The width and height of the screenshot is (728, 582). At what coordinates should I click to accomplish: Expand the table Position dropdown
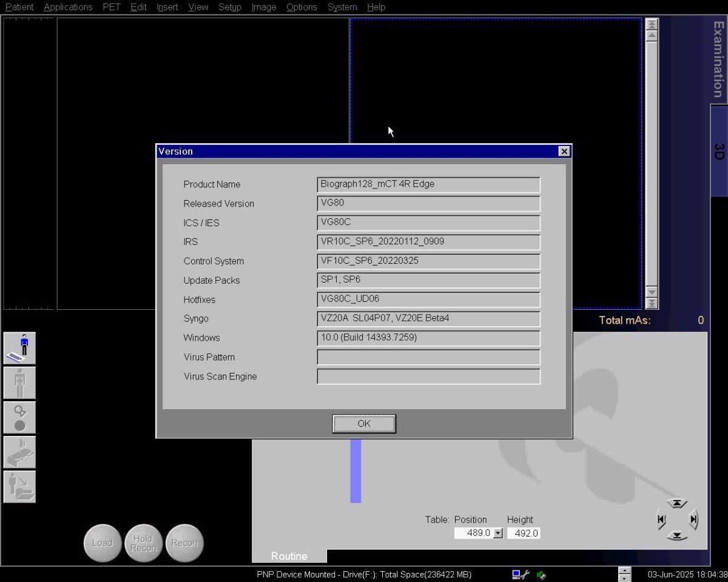pyautogui.click(x=498, y=533)
